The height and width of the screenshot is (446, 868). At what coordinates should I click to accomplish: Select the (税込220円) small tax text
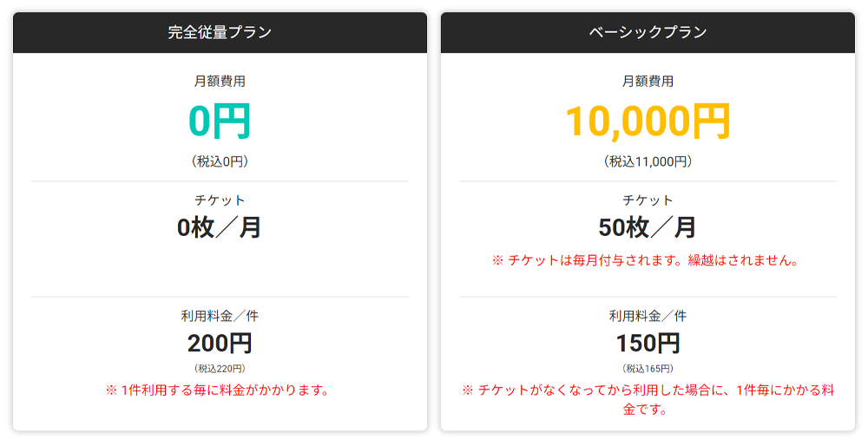[x=220, y=369]
